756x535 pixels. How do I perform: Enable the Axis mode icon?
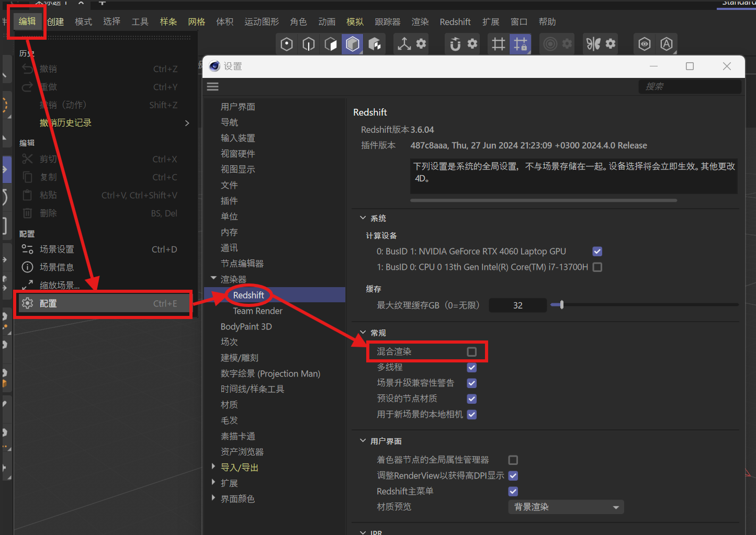click(404, 44)
